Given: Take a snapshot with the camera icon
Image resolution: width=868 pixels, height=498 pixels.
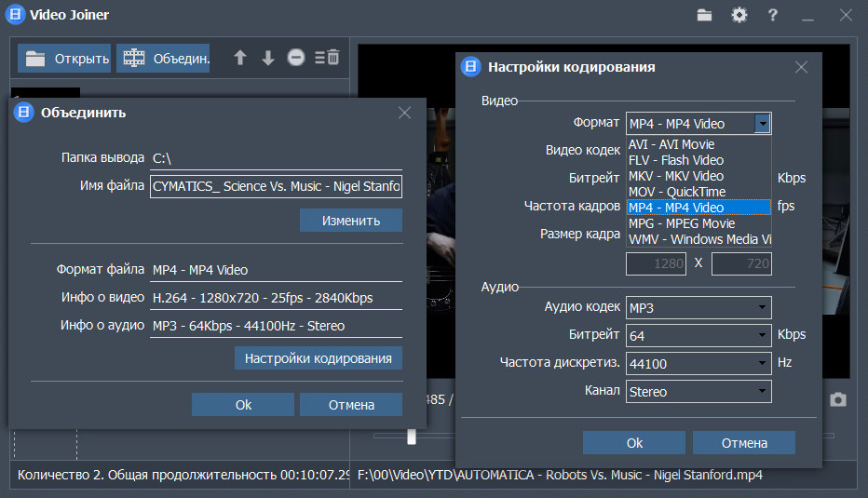Looking at the screenshot, I should [x=838, y=399].
